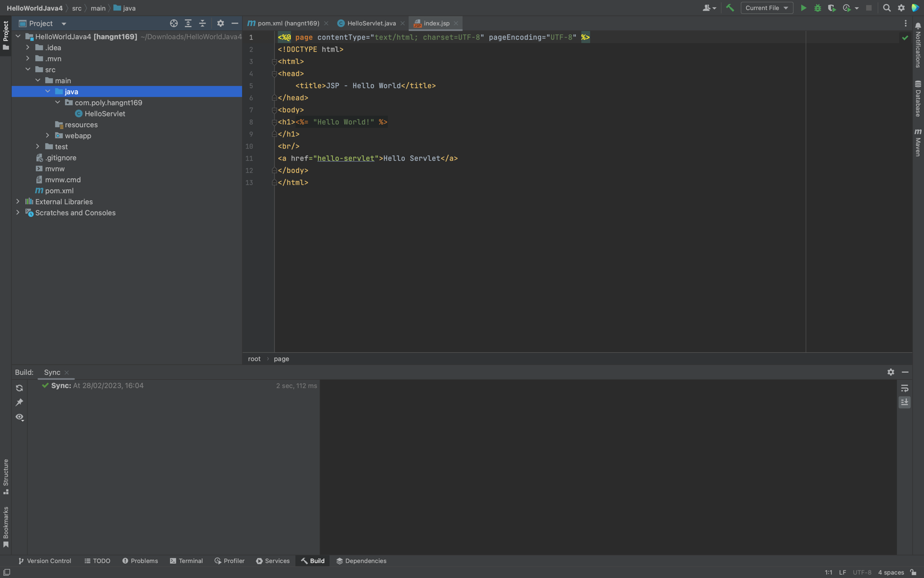Run with Coverage from the shield icon

pos(832,8)
